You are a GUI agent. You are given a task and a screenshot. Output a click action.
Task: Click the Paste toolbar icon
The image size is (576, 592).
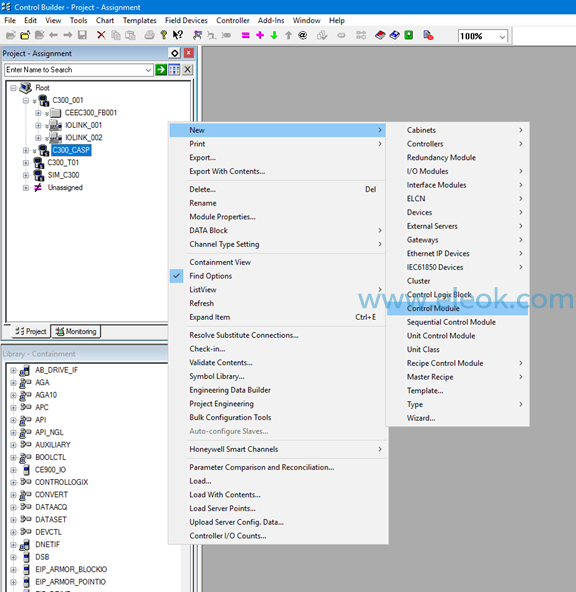[x=130, y=35]
